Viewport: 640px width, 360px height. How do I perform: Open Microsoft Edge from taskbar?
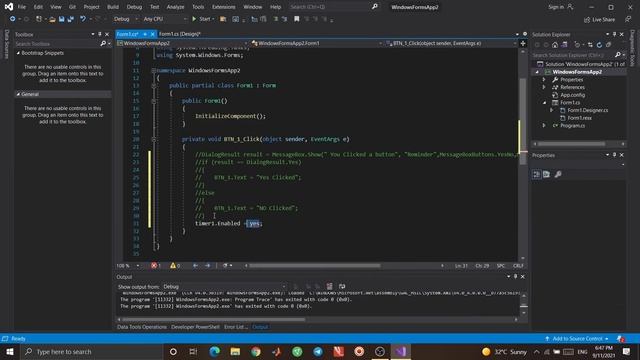214,351
